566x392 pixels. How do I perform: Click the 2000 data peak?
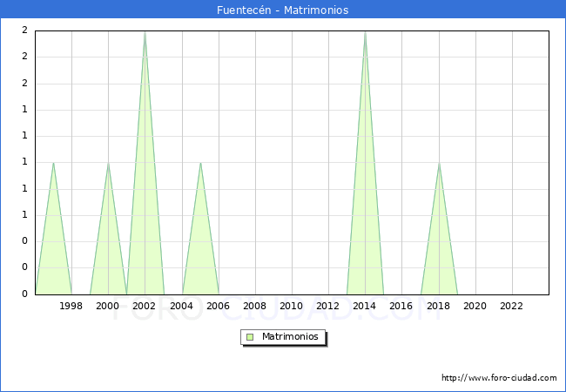[x=108, y=164]
